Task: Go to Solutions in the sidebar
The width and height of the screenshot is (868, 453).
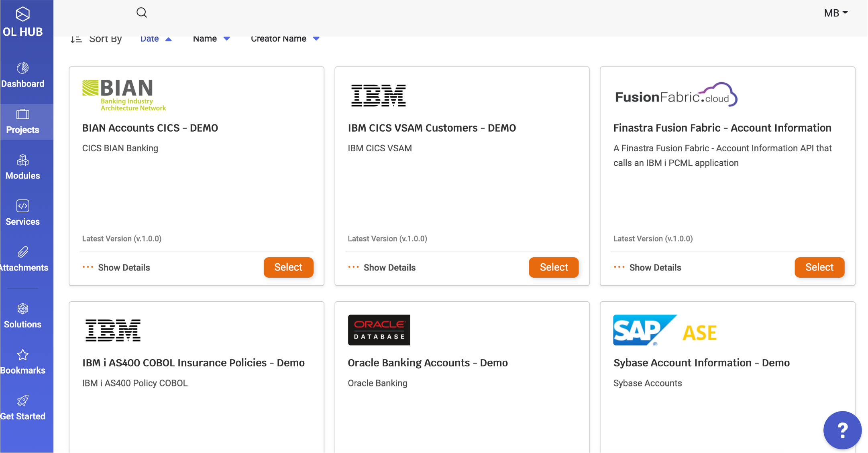Action: click(22, 316)
